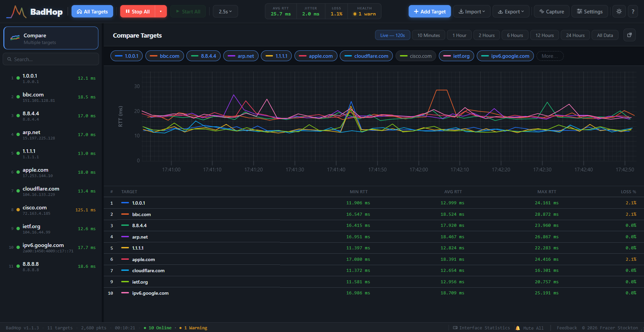
Task: Open Interface Statistics link
Action: pos(481,328)
